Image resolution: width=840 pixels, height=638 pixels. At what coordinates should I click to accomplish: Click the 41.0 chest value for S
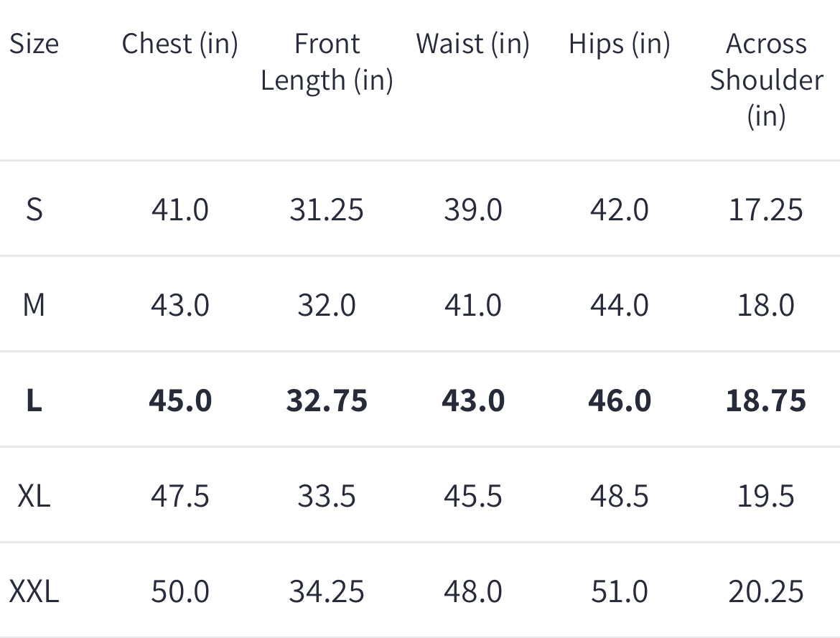coord(179,210)
